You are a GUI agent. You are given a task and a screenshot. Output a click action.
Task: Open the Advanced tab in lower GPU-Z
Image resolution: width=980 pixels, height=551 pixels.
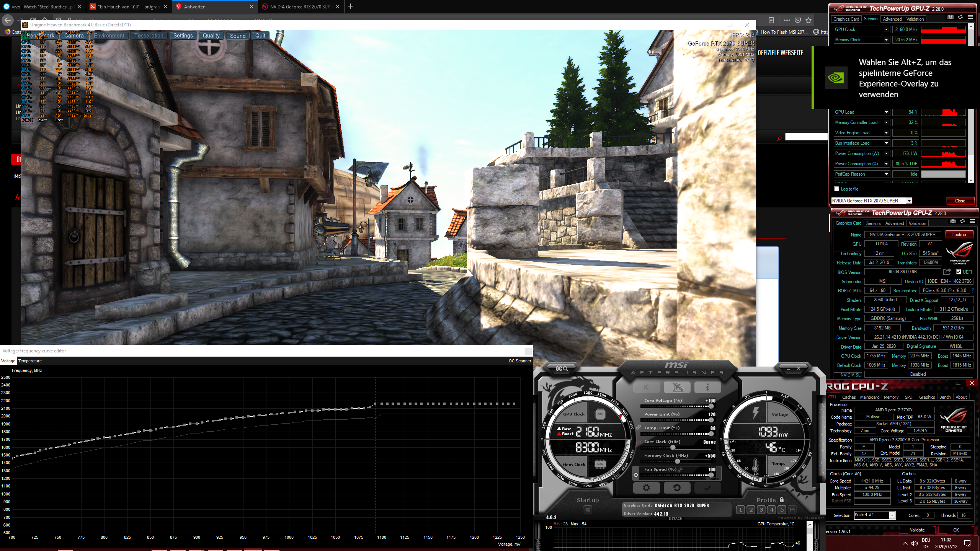click(895, 223)
